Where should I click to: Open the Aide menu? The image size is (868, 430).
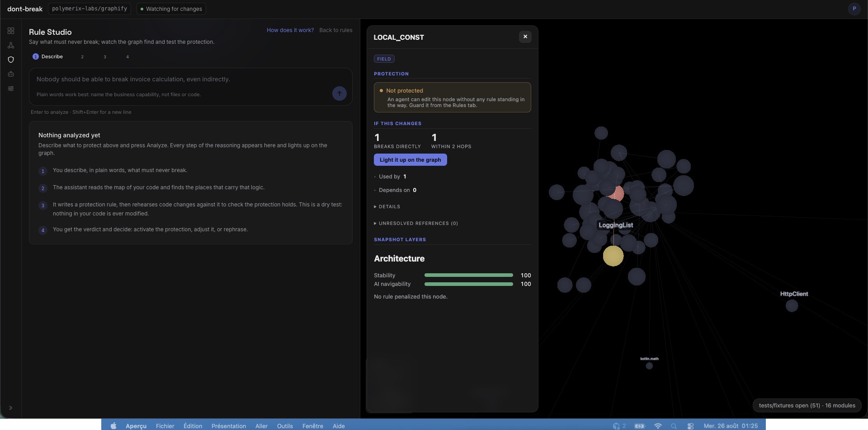(339, 426)
